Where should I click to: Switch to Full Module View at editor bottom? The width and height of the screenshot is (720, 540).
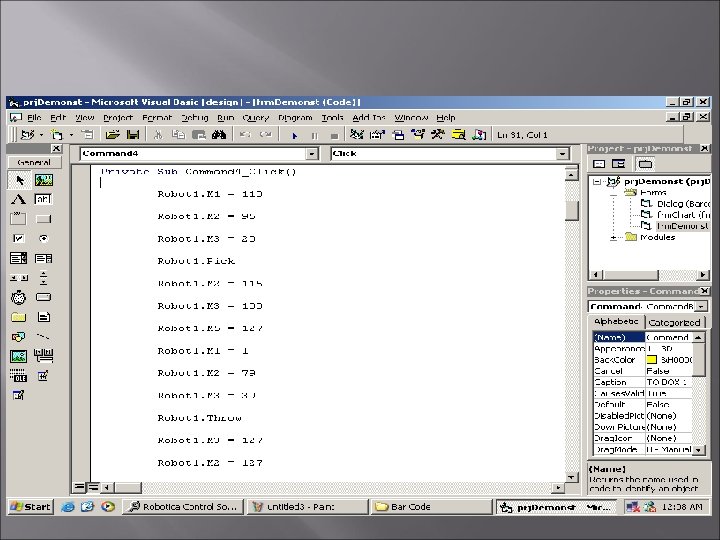(92, 487)
